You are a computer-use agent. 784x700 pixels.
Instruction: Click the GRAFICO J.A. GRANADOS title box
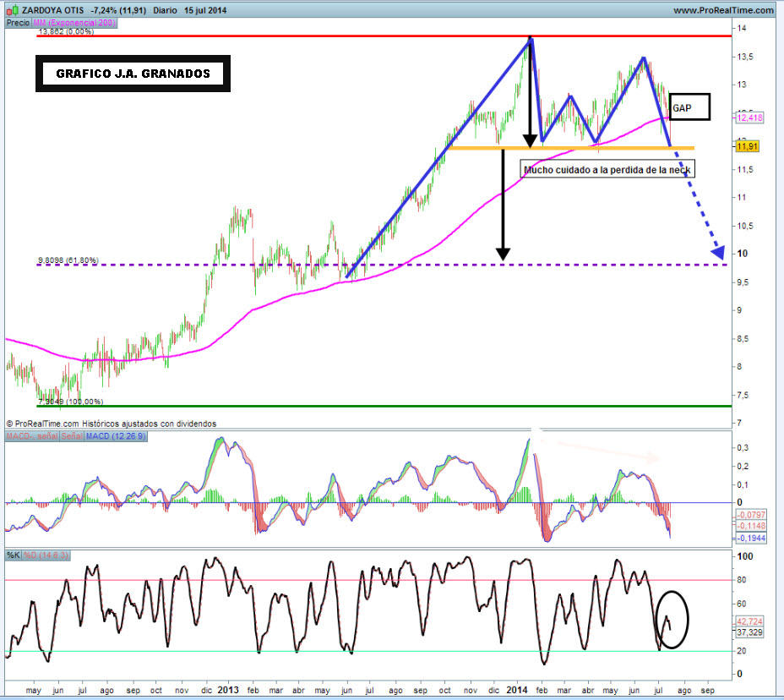(x=133, y=74)
